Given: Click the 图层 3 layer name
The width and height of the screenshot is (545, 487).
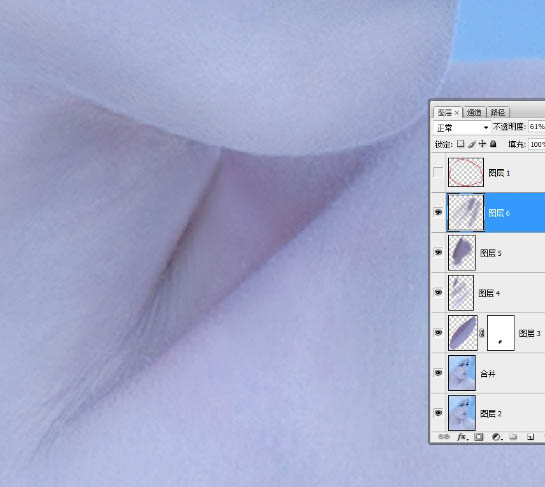Looking at the screenshot, I should tap(529, 333).
